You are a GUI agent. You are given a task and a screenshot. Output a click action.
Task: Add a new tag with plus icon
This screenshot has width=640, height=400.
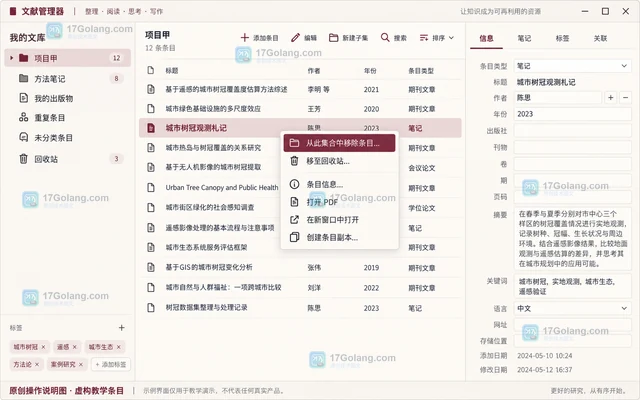(x=122, y=327)
